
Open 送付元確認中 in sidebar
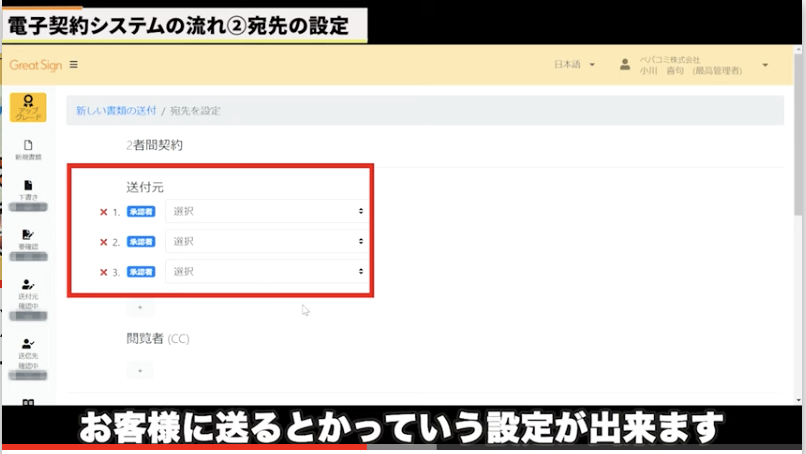point(28,289)
